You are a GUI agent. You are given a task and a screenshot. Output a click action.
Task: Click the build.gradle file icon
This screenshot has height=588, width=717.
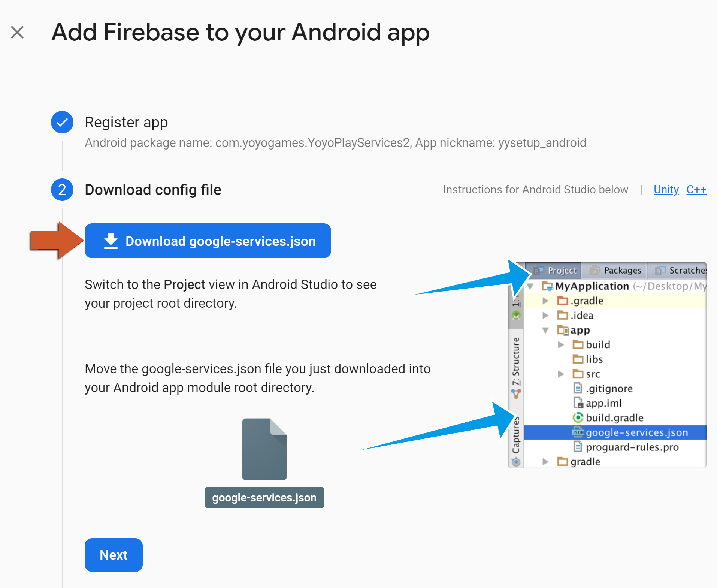(578, 417)
